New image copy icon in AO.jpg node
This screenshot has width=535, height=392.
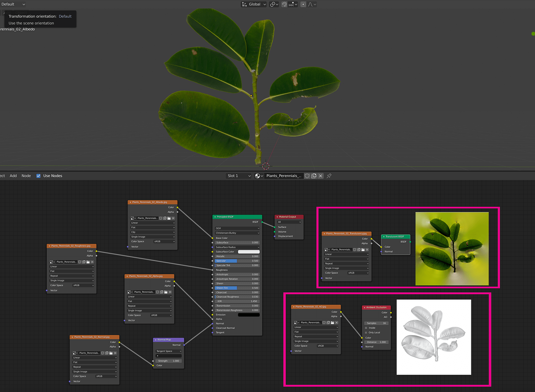[328, 323]
